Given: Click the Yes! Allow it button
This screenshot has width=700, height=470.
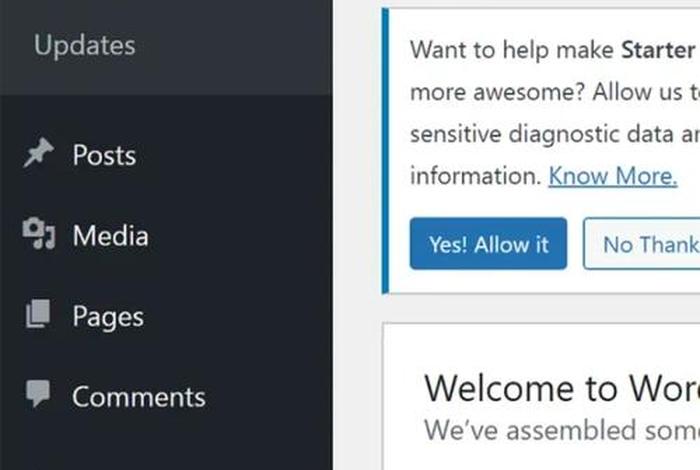Looking at the screenshot, I should pos(488,244).
